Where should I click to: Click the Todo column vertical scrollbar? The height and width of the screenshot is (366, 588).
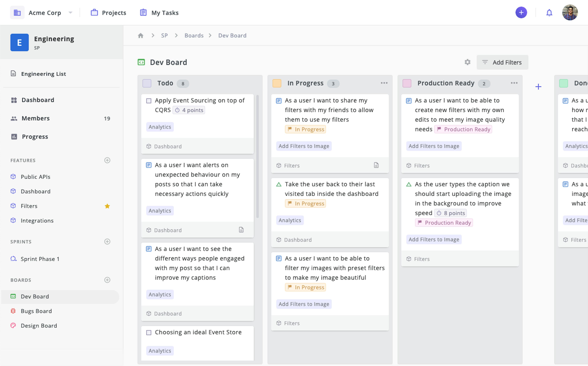pos(257,156)
